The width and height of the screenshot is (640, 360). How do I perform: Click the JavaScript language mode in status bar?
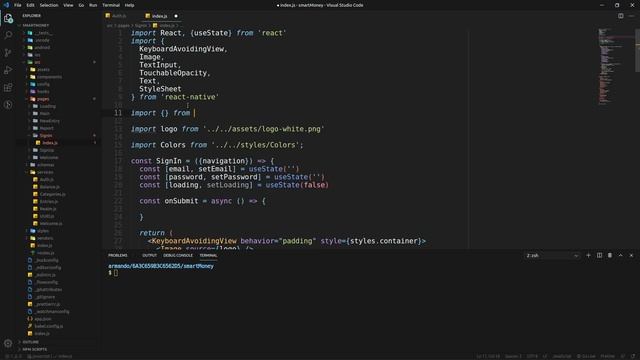tap(562, 356)
